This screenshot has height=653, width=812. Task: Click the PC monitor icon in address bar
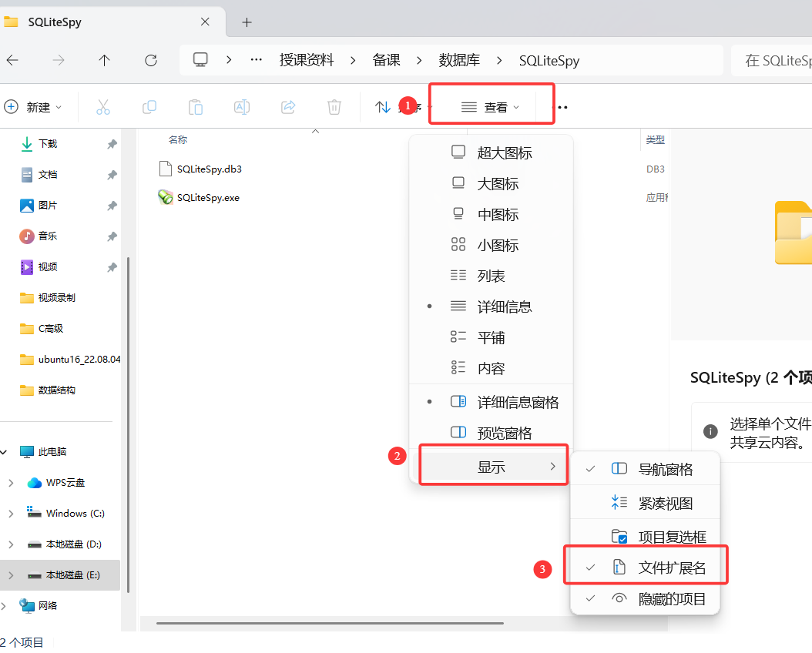tap(200, 60)
